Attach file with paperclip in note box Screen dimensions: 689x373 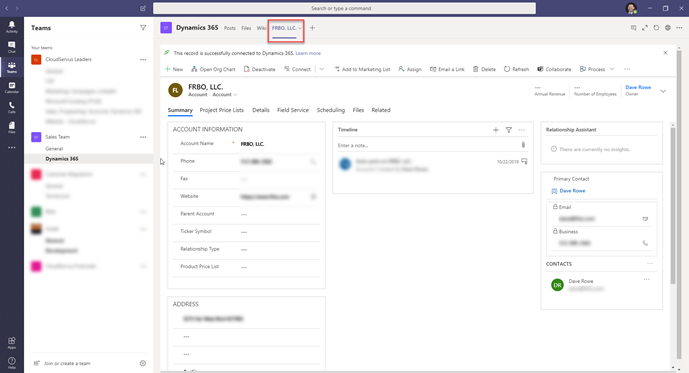523,145
